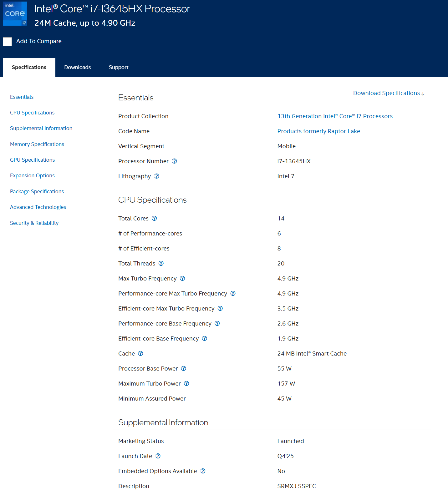
Task: Check the Add To Compare checkbox
Action: (8, 42)
